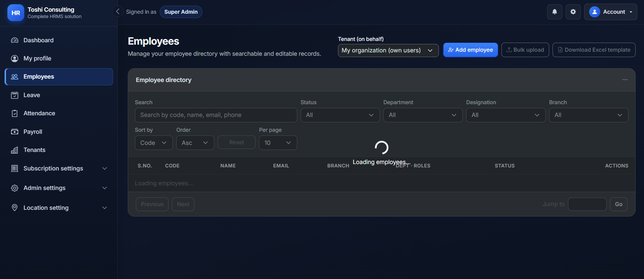644x279 pixels.
Task: Expand Subscription settings chevron
Action: [x=105, y=168]
